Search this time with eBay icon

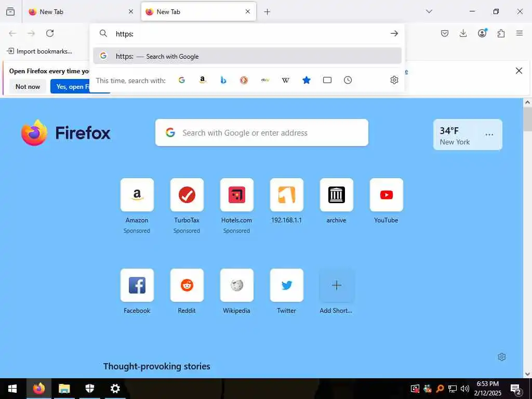point(265,80)
